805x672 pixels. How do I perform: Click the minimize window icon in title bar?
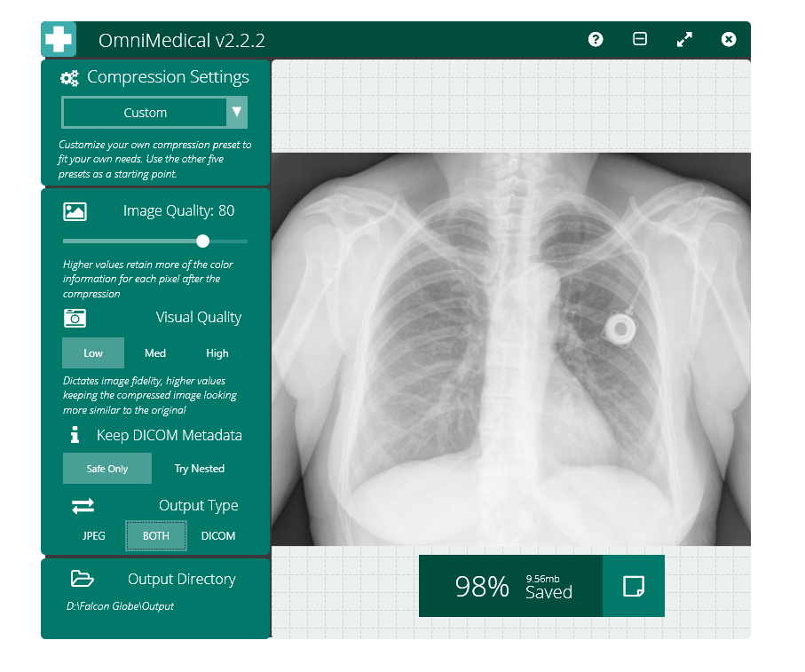point(640,39)
